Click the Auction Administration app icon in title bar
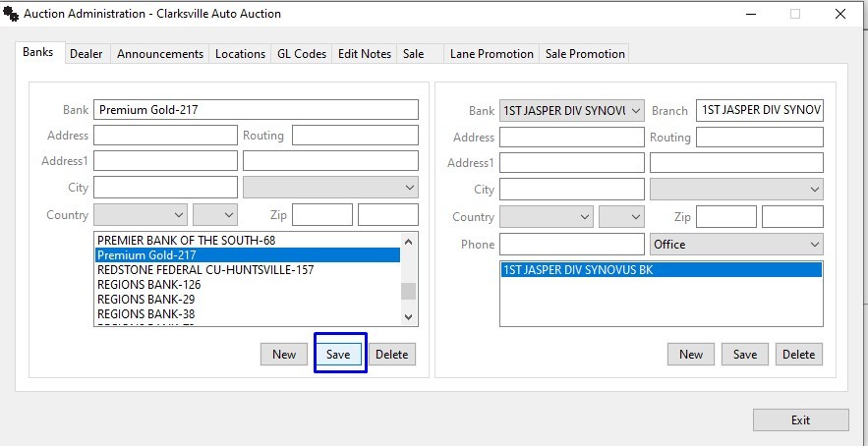Image resolution: width=868 pixels, height=446 pixels. (x=12, y=14)
